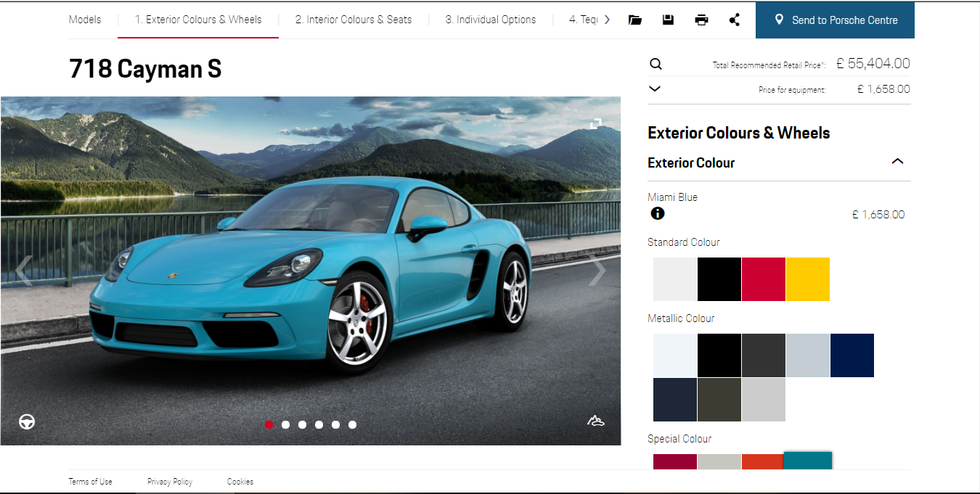Pick the black metallic colour swatch
Viewport: 980px width, 494px height.
click(x=719, y=355)
